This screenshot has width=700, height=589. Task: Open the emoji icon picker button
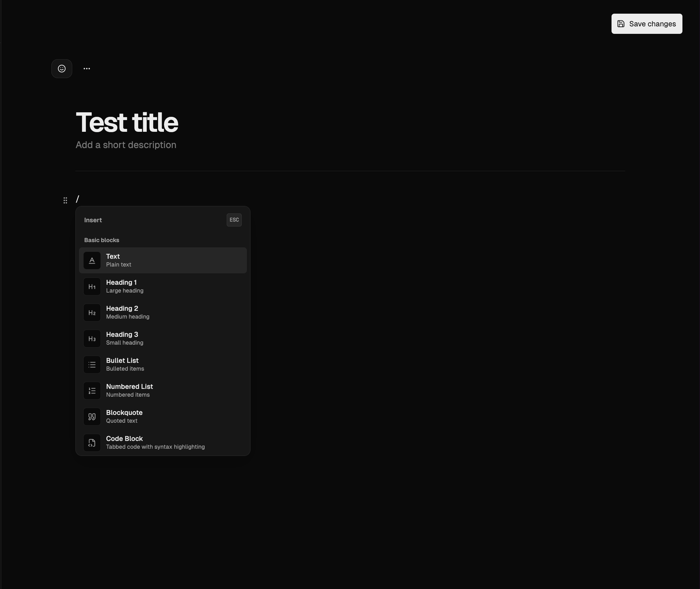tap(62, 69)
